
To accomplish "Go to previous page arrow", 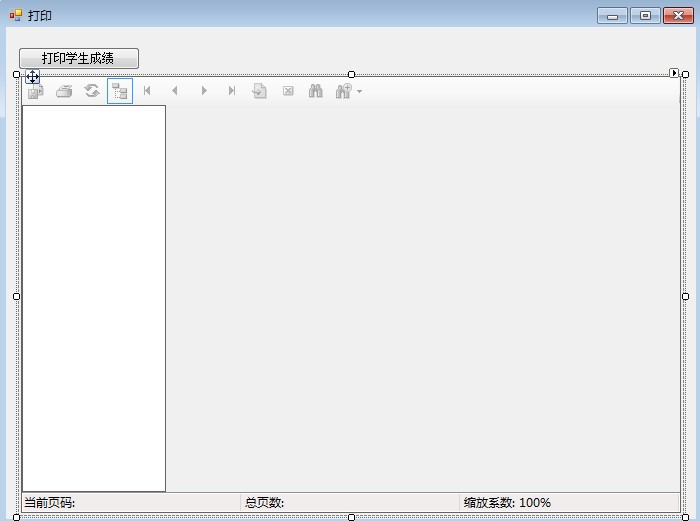I will tap(175, 91).
